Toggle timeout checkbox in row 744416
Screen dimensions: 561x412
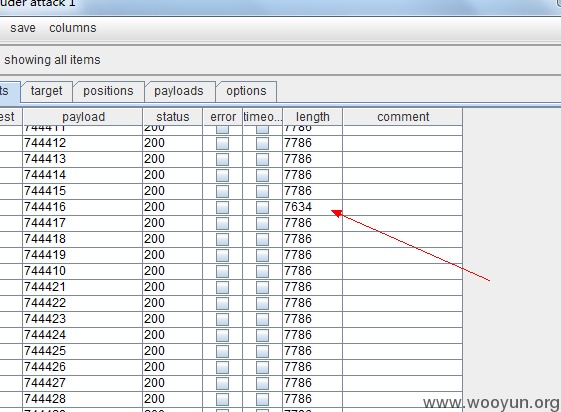[x=262, y=207]
